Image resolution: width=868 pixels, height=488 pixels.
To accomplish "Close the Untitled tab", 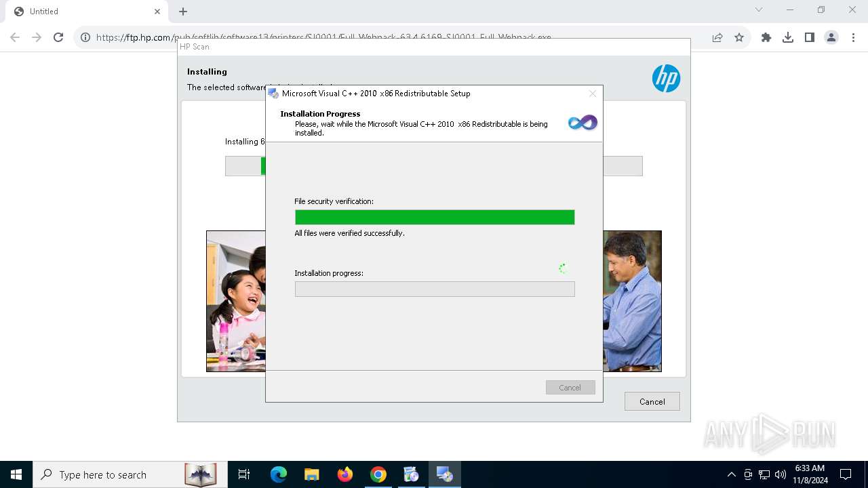I will click(157, 12).
